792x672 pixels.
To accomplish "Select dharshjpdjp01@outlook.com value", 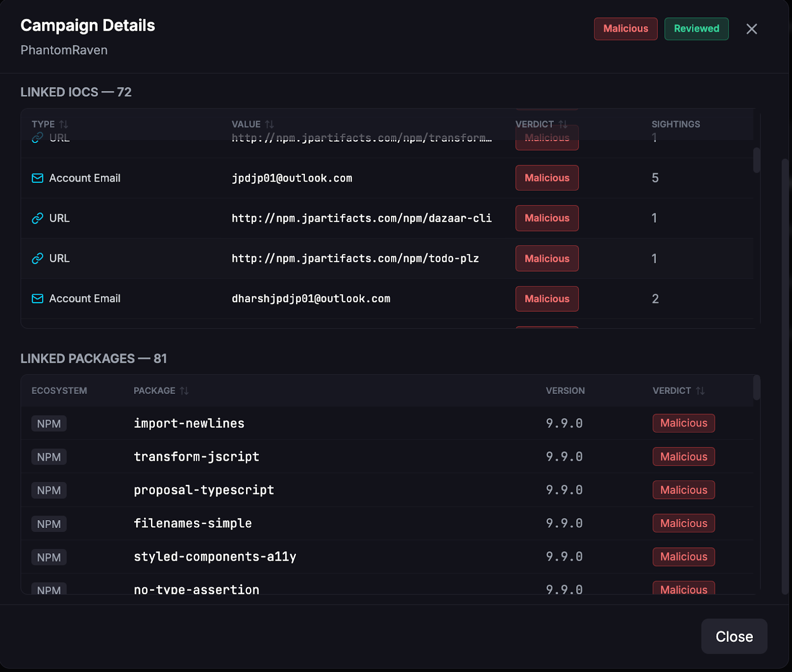I will pos(311,298).
